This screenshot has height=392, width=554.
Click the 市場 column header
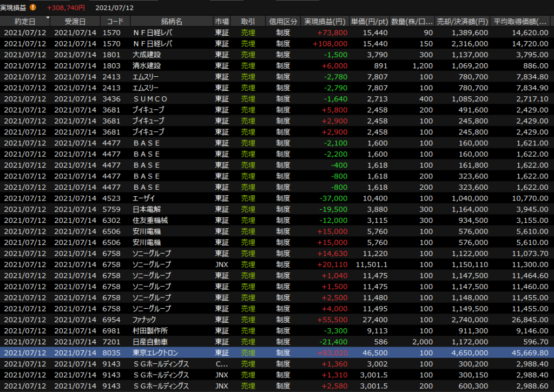(222, 22)
